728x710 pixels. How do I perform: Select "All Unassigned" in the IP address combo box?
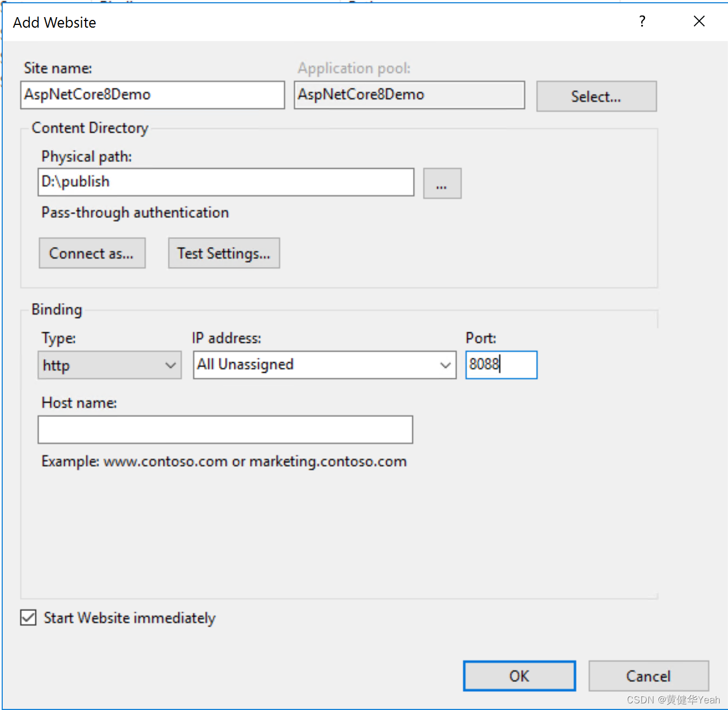point(310,365)
